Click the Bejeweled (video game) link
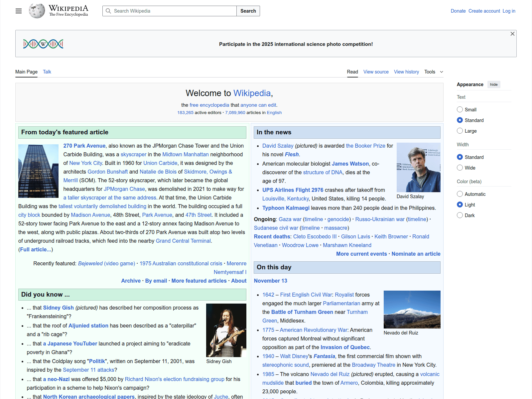 coord(106,263)
